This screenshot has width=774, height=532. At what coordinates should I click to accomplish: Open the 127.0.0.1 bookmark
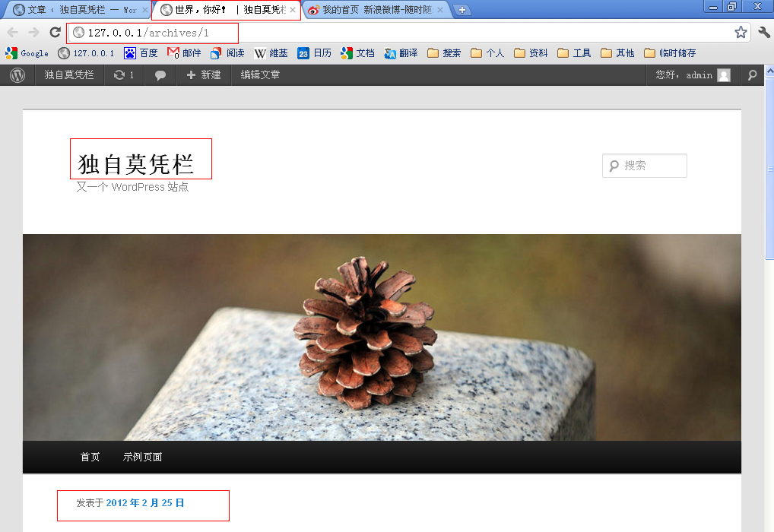[x=86, y=52]
